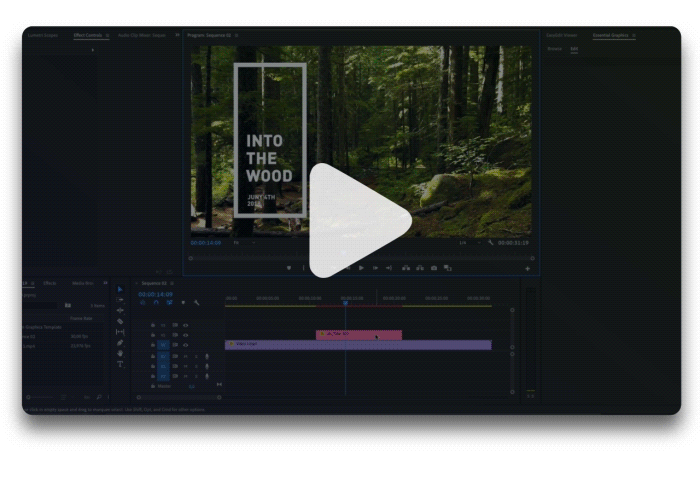Select the Ripple Edit tool
The width and height of the screenshot is (700, 498).
(x=120, y=310)
